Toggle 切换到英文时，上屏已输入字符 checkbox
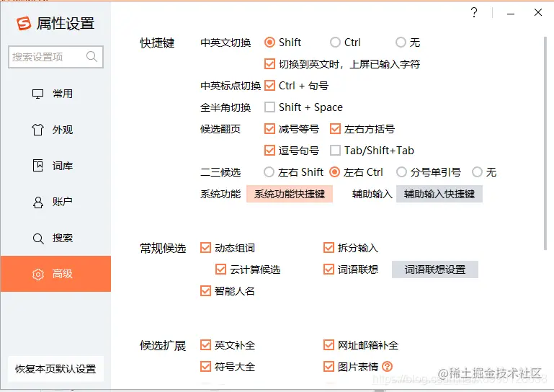The height and width of the screenshot is (392, 554). point(269,64)
